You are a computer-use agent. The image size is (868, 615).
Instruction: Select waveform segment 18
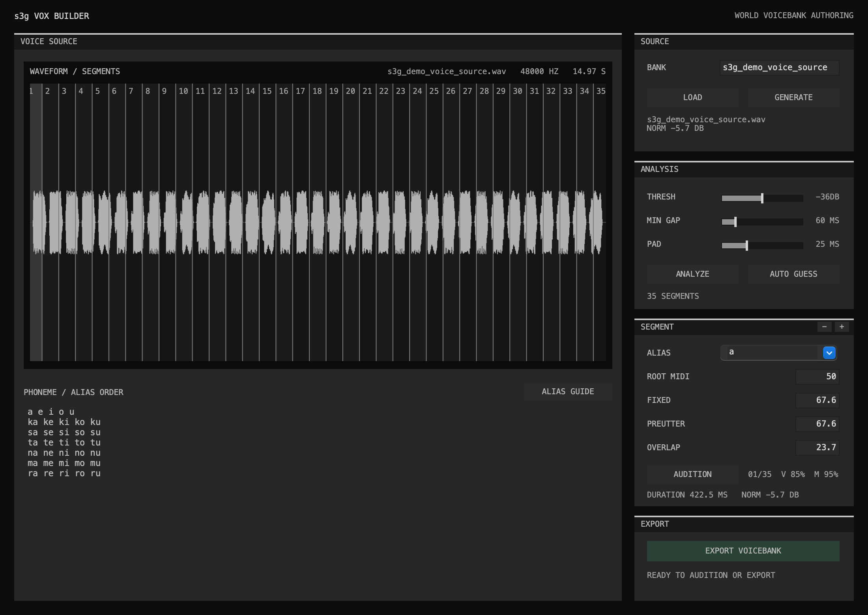[x=318, y=222]
